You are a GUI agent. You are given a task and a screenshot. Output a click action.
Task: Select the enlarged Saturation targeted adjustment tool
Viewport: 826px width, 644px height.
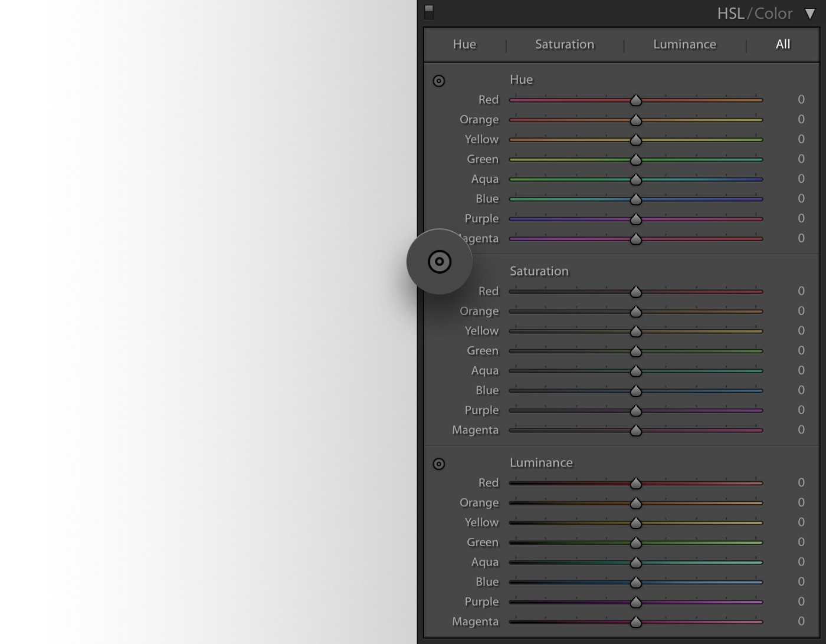click(x=440, y=262)
